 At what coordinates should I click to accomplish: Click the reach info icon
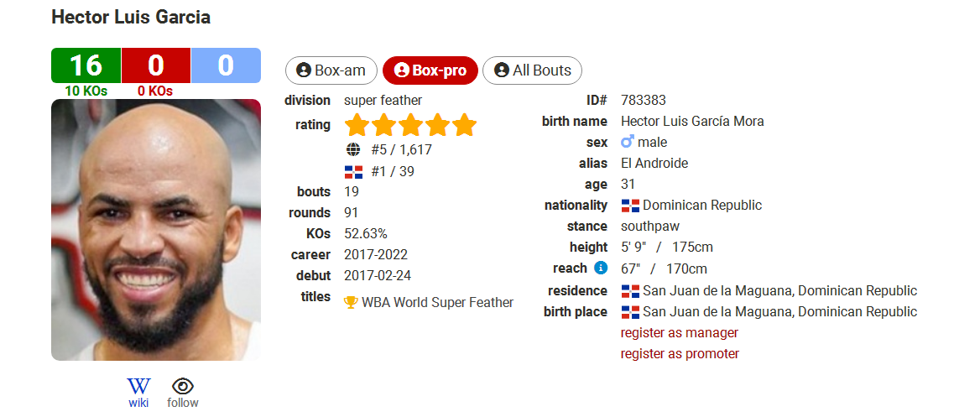point(601,268)
